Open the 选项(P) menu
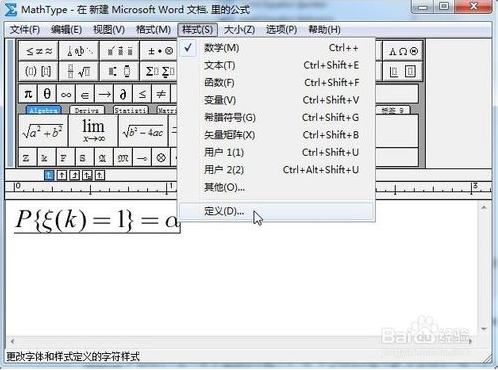This screenshot has height=370, width=498. tap(281, 30)
